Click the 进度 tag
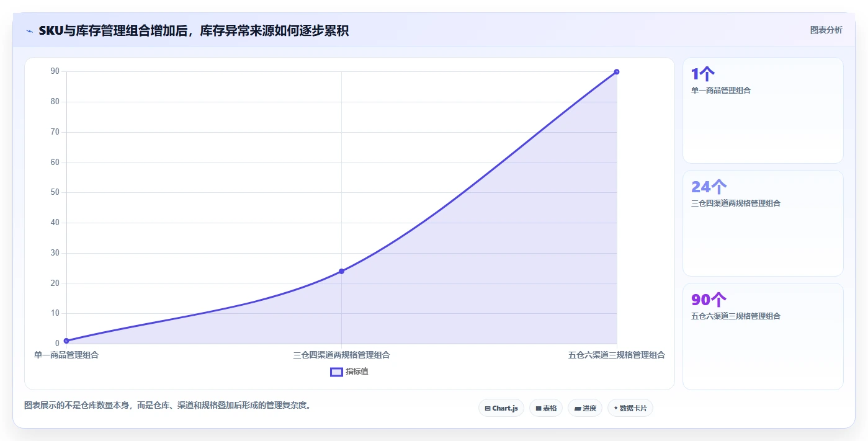Viewport: 868px width, 441px height. [x=585, y=408]
